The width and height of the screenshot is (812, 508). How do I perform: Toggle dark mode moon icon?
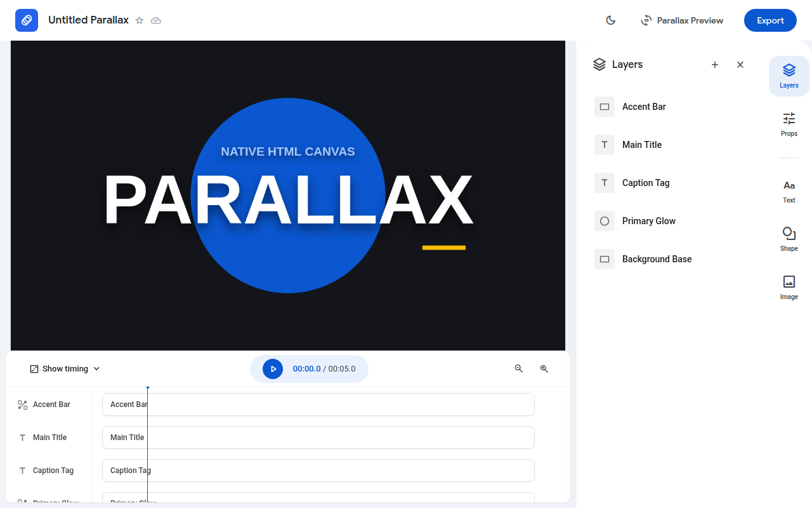click(611, 20)
